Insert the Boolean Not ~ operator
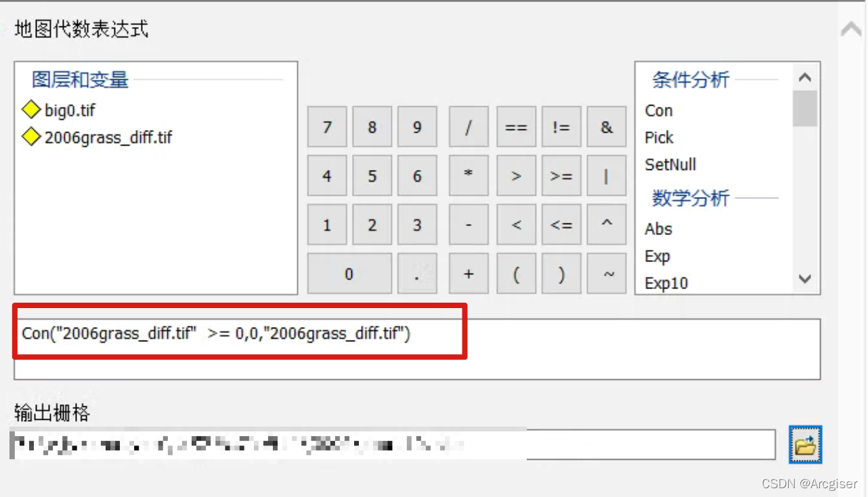Viewport: 868px width, 497px height. tap(607, 274)
